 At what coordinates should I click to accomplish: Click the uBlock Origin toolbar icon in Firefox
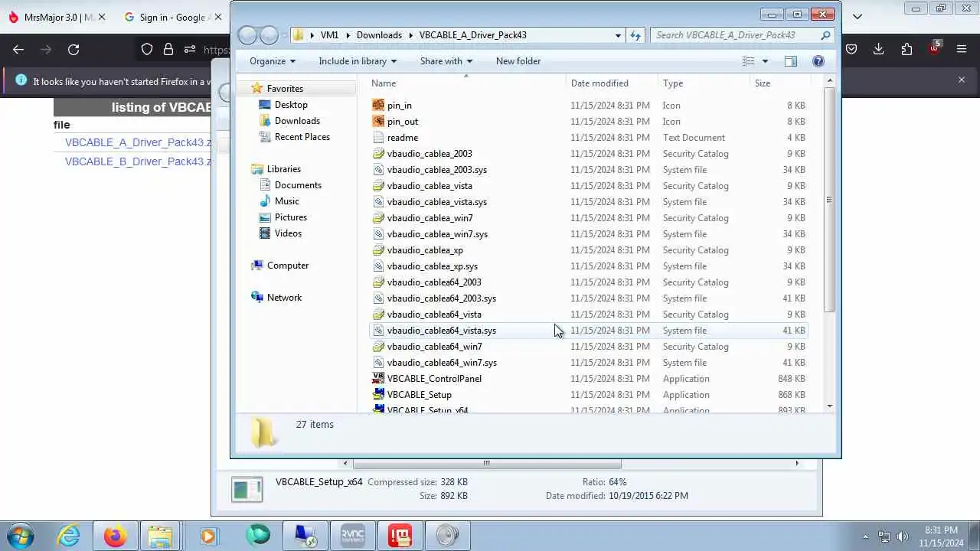pos(934,48)
